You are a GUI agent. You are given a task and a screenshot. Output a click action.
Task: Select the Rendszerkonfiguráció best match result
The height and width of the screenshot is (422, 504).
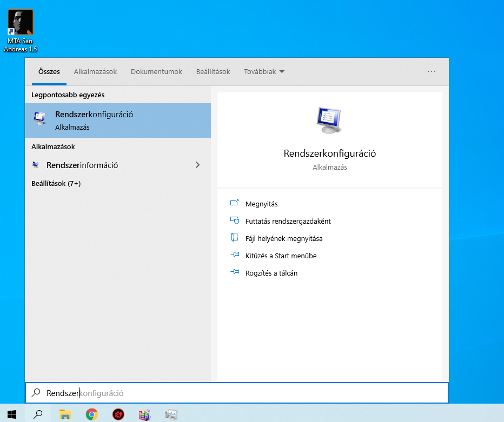(118, 120)
